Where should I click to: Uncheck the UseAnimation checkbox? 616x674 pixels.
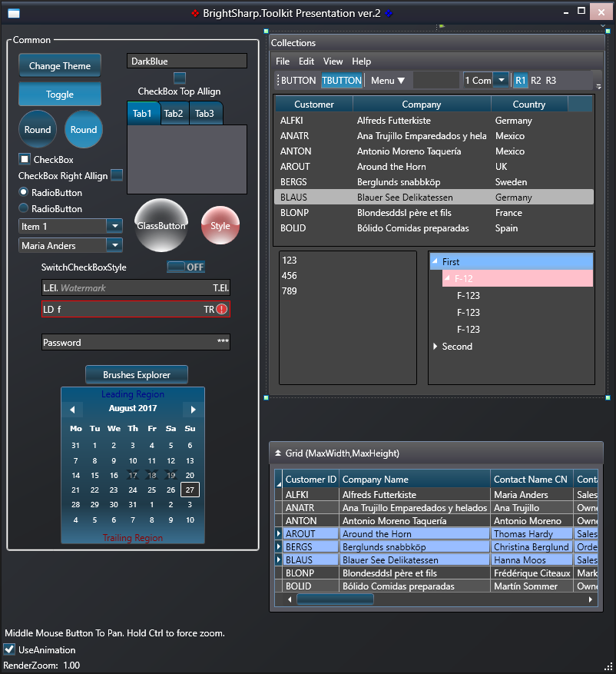[x=10, y=650]
